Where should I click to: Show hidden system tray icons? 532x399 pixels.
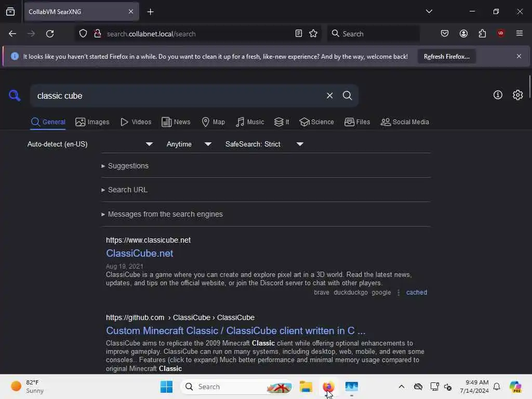[x=402, y=387]
